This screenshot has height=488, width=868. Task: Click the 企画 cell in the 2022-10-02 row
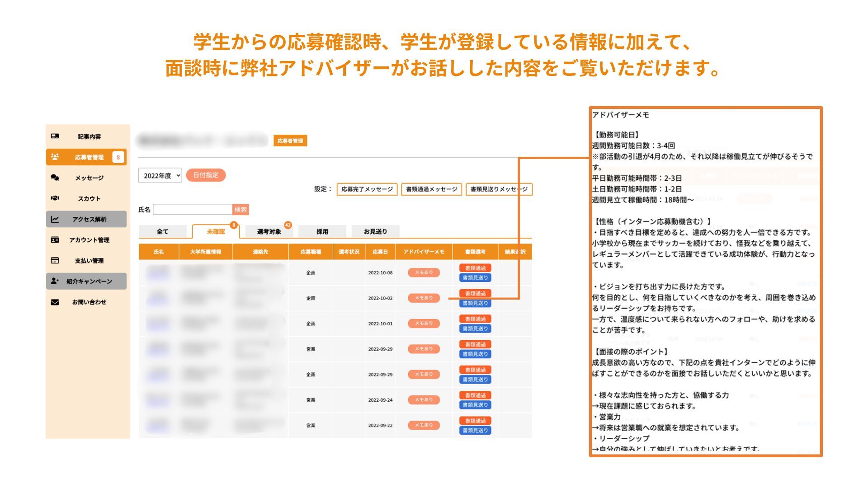tap(311, 298)
